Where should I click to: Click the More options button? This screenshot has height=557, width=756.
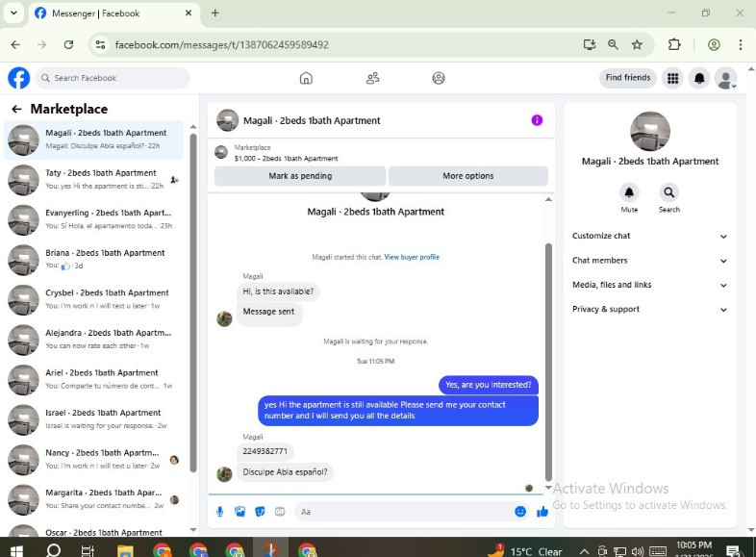[468, 176]
